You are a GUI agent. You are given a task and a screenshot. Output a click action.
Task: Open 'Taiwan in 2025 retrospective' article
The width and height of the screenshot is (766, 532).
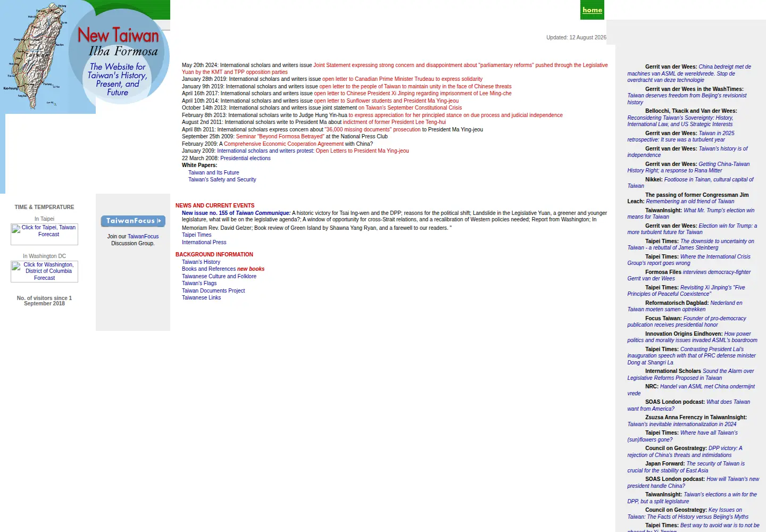(681, 137)
